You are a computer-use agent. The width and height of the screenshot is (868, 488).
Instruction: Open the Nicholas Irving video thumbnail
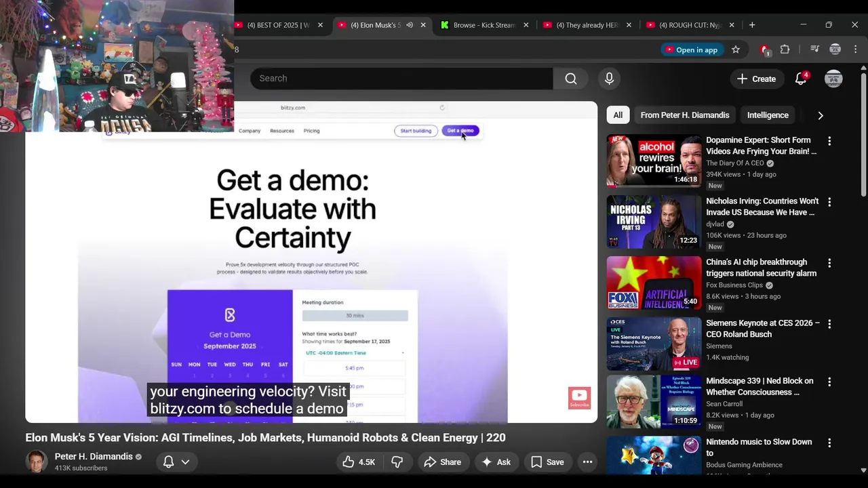tap(654, 222)
